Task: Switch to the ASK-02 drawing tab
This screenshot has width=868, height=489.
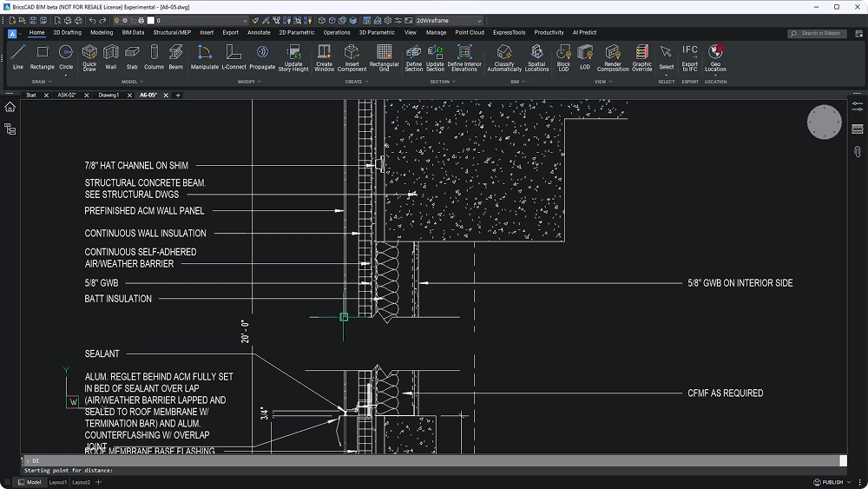Action: coord(67,96)
